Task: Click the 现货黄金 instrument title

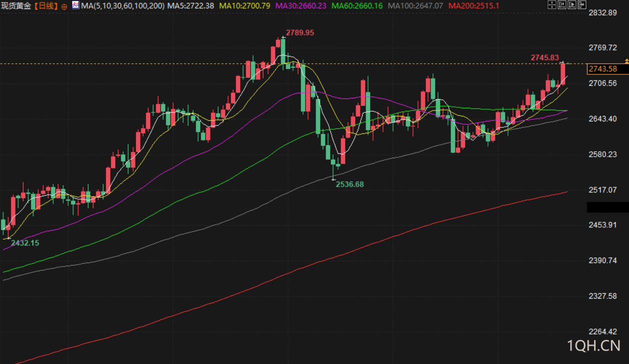Action: [x=17, y=6]
